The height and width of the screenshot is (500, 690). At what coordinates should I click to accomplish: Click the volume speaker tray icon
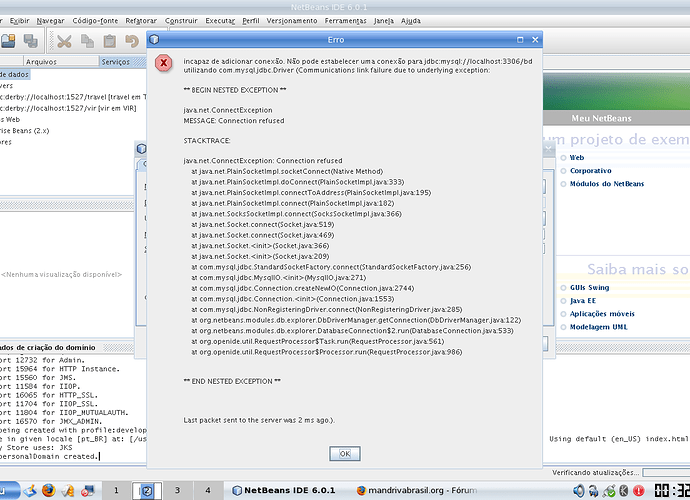(579, 490)
